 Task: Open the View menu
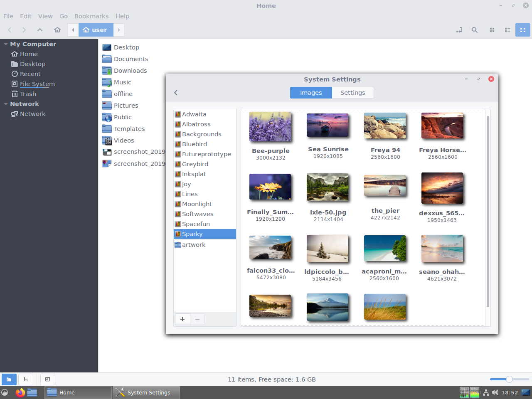click(x=45, y=16)
